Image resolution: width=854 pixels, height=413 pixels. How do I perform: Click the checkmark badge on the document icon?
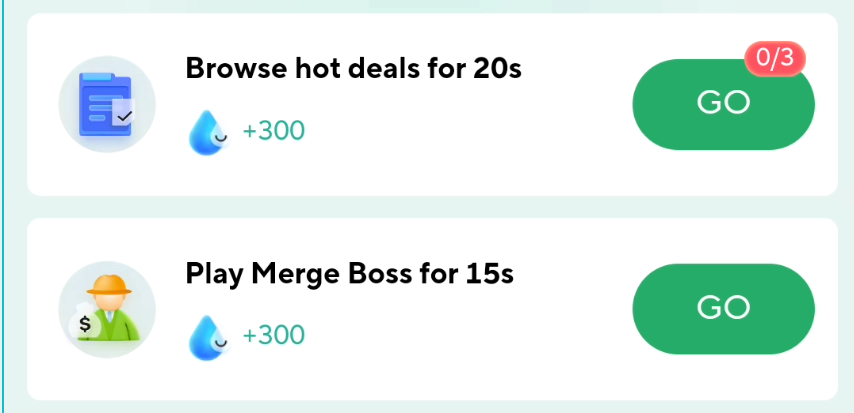click(x=123, y=116)
